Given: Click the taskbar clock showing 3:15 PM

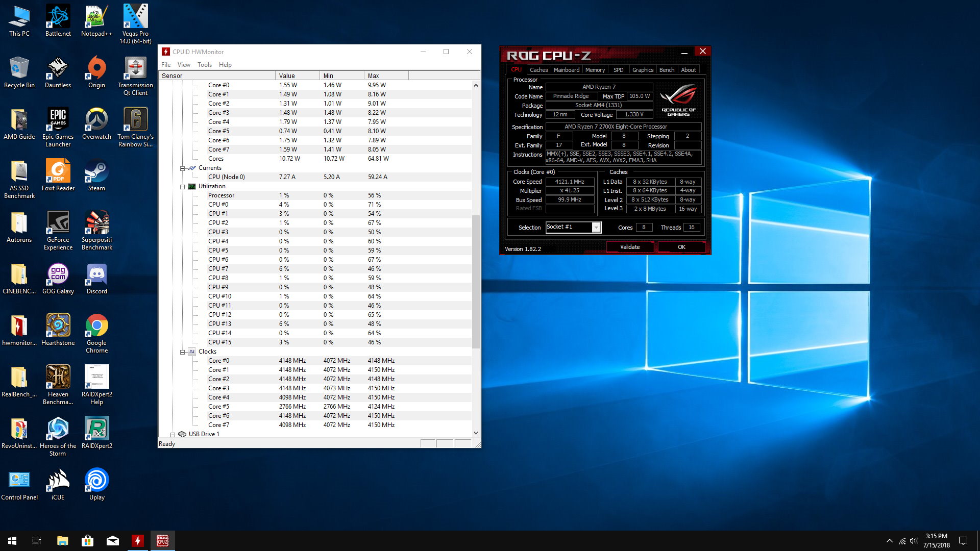Looking at the screenshot, I should [936, 540].
